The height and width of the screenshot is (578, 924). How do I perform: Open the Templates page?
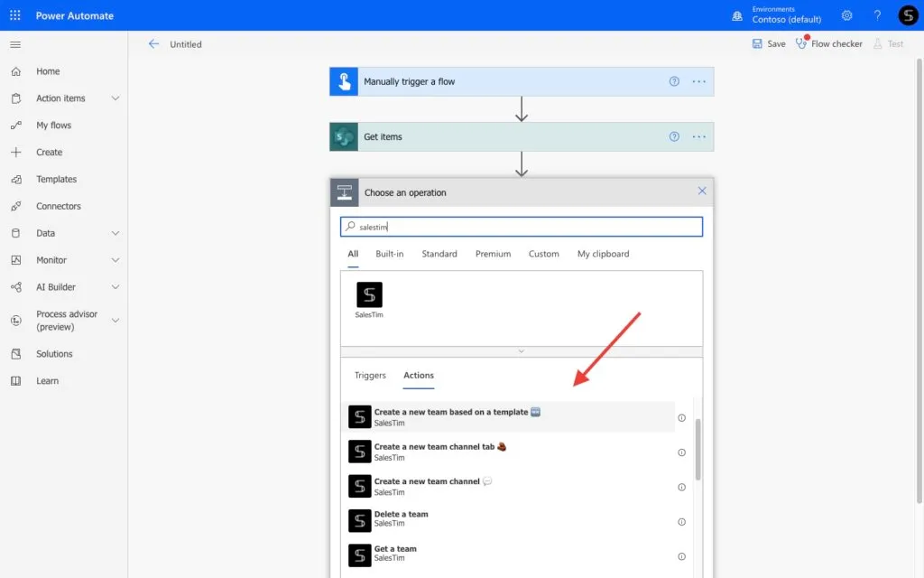[57, 180]
